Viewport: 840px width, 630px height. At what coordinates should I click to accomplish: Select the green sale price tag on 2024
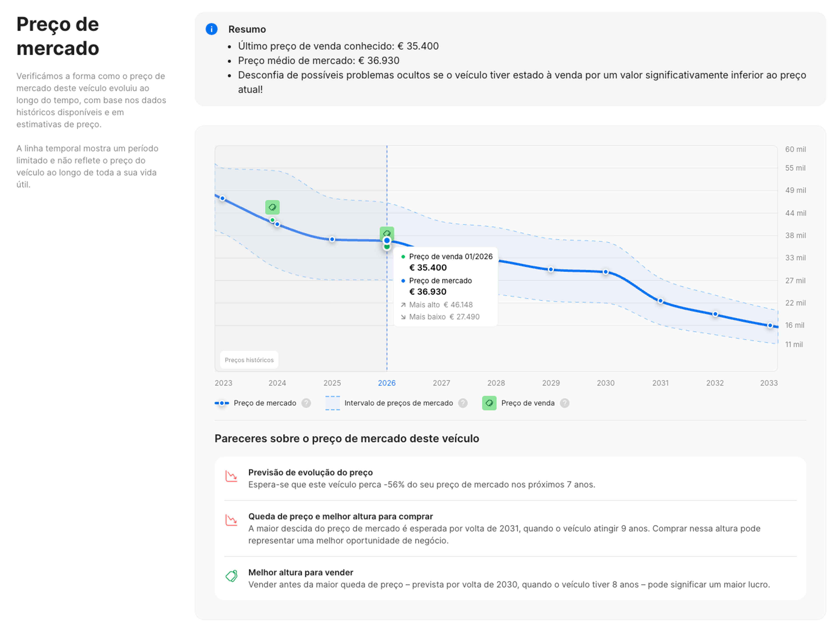pos(272,207)
